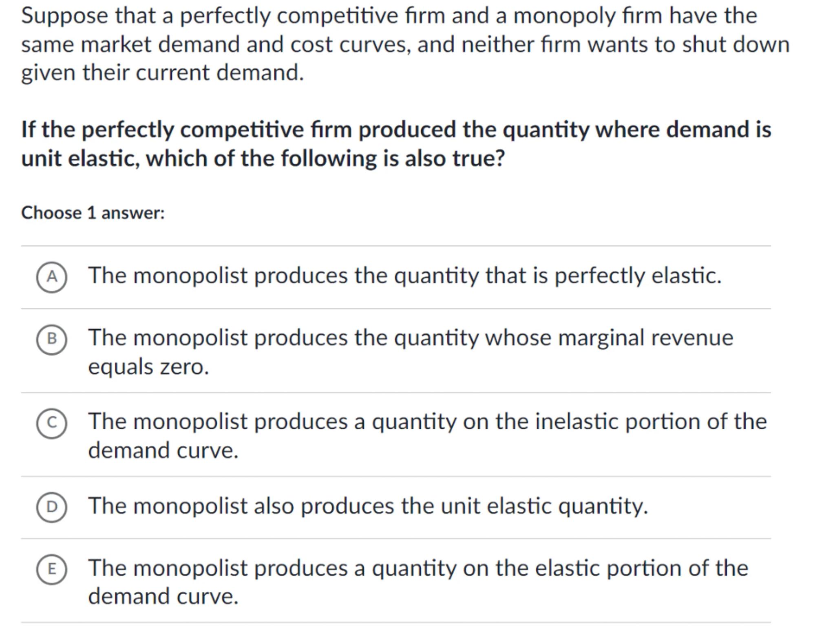The width and height of the screenshot is (835, 644).
Task: Click 'The monopolist also produces the unit elastic quantity'
Action: pos(368,506)
